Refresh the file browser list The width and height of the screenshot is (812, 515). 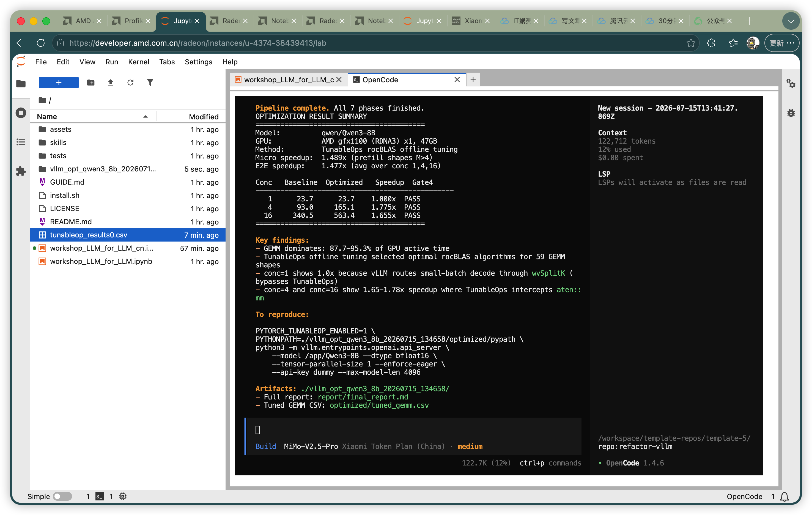pos(130,82)
